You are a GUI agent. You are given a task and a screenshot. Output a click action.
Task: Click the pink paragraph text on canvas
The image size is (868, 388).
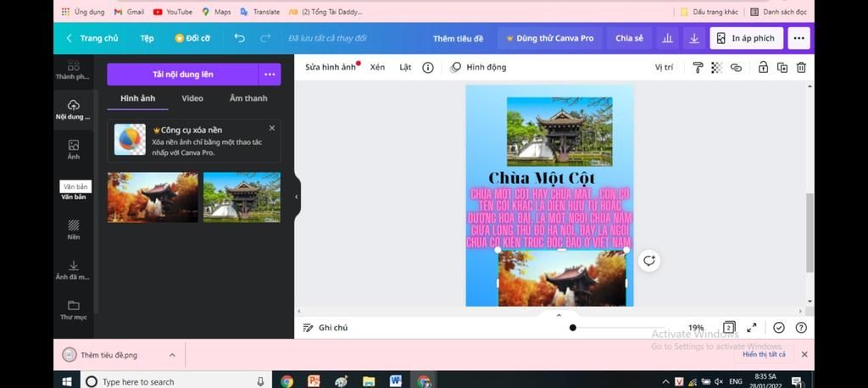click(549, 218)
